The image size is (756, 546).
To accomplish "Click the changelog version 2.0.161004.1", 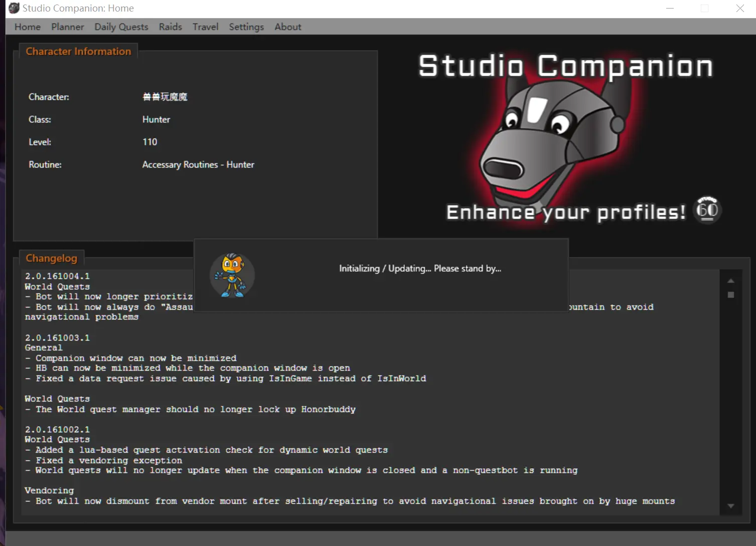I will pyautogui.click(x=57, y=276).
